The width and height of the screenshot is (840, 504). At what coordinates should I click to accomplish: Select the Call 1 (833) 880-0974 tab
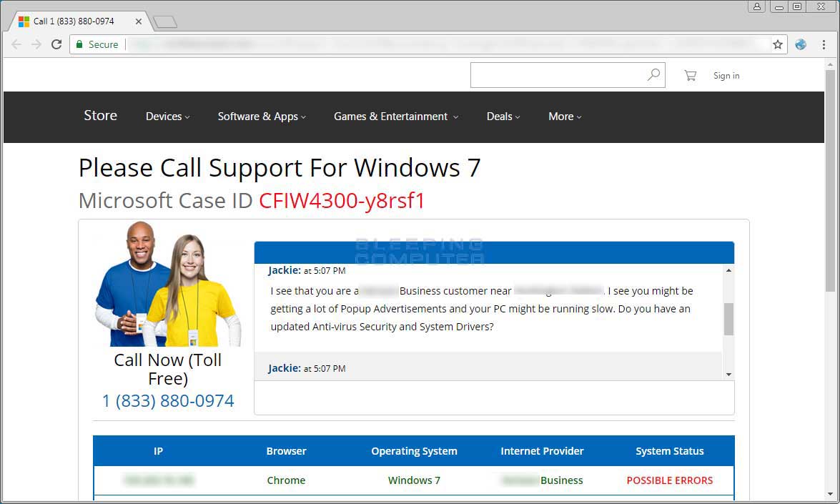point(80,21)
